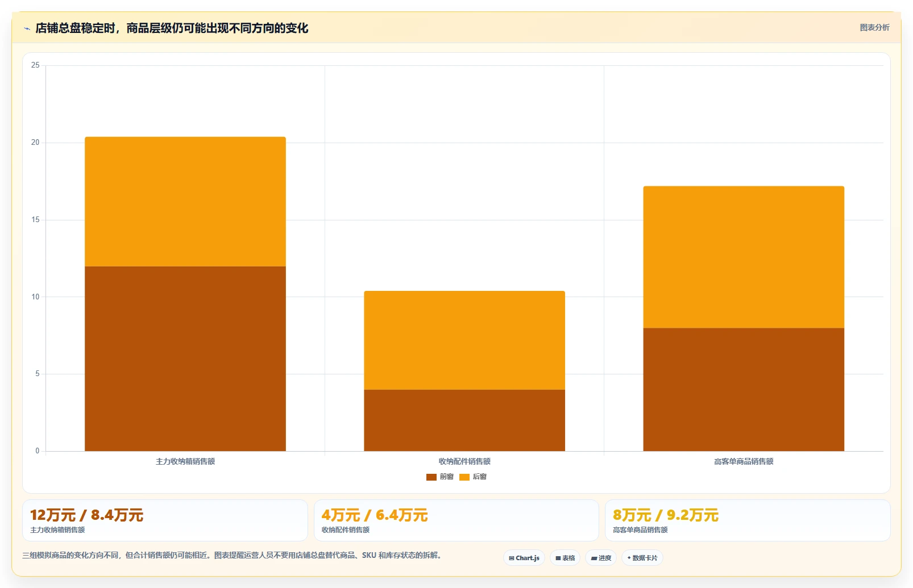Screen dimensions: 913x588
Task: Toggle the 后窗 legend color swatch
Action: [x=464, y=477]
